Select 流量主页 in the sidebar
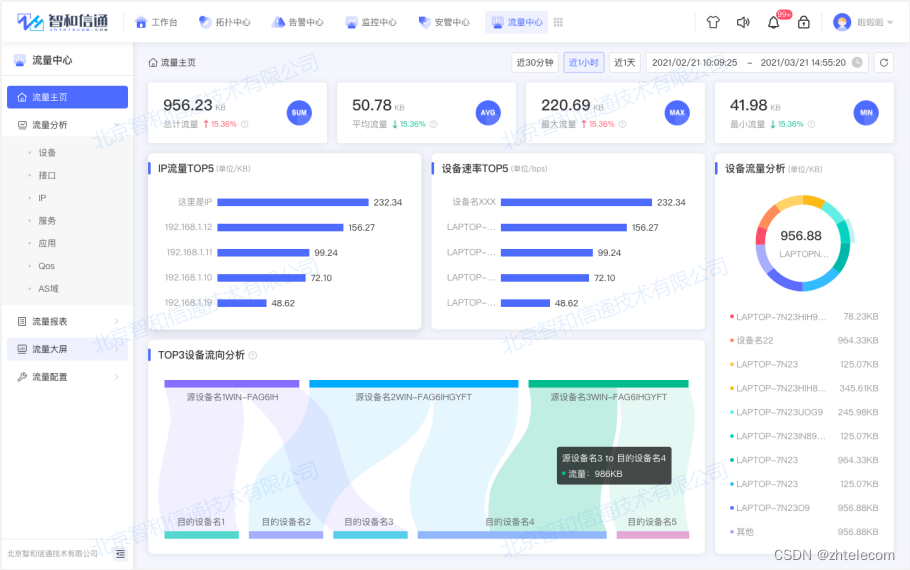The image size is (910, 570). point(67,97)
